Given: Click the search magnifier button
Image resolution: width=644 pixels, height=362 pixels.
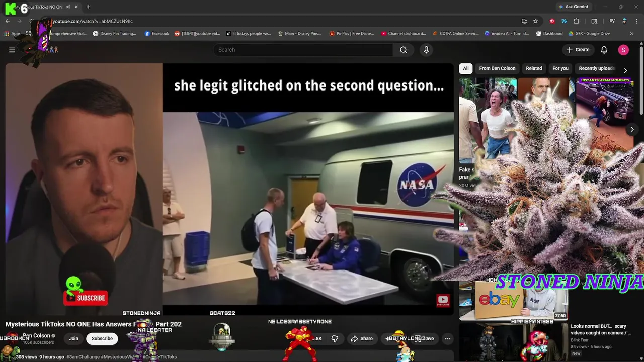Looking at the screenshot, I should pos(404,50).
